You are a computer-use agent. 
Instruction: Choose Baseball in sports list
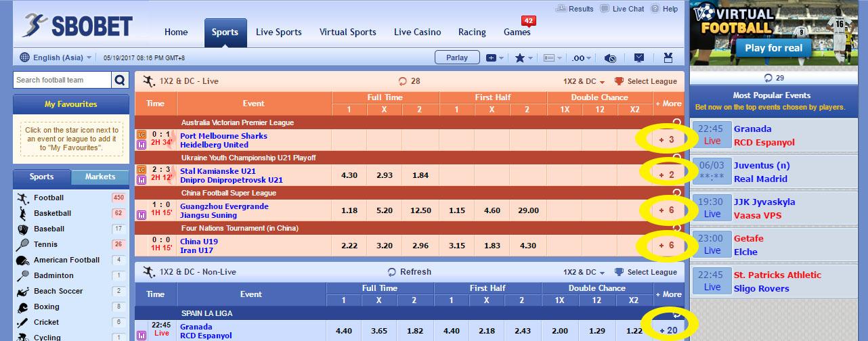(71, 229)
